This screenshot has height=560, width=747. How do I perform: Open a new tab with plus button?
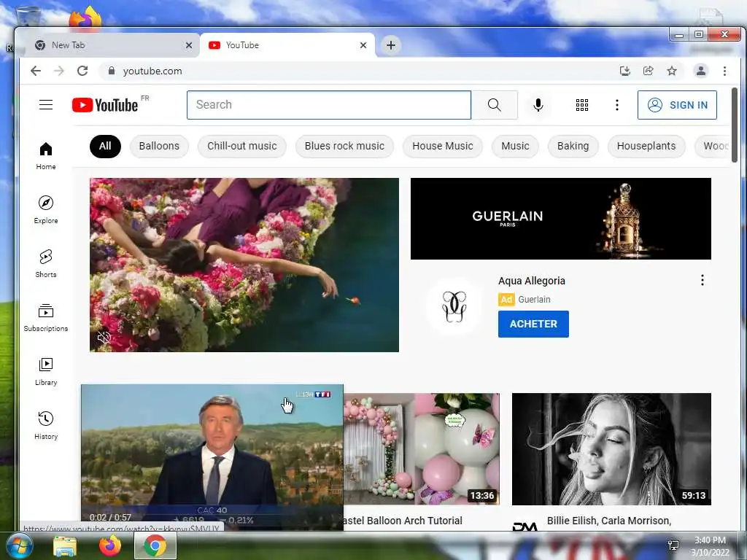(391, 45)
